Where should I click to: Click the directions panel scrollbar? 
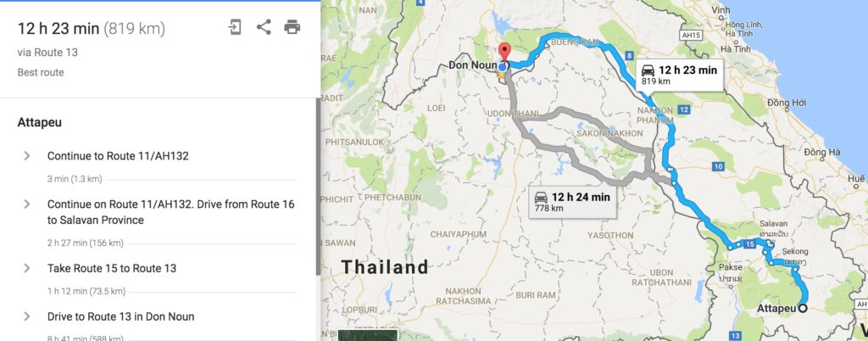[318, 186]
